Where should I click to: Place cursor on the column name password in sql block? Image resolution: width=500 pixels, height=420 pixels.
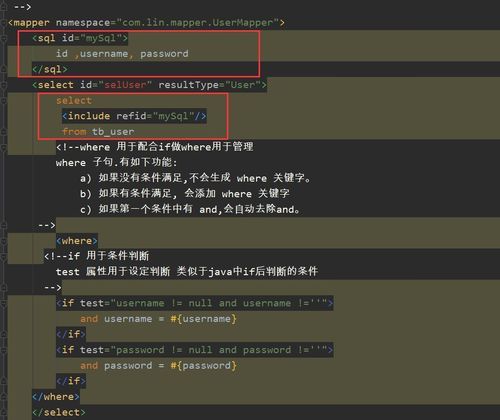164,54
